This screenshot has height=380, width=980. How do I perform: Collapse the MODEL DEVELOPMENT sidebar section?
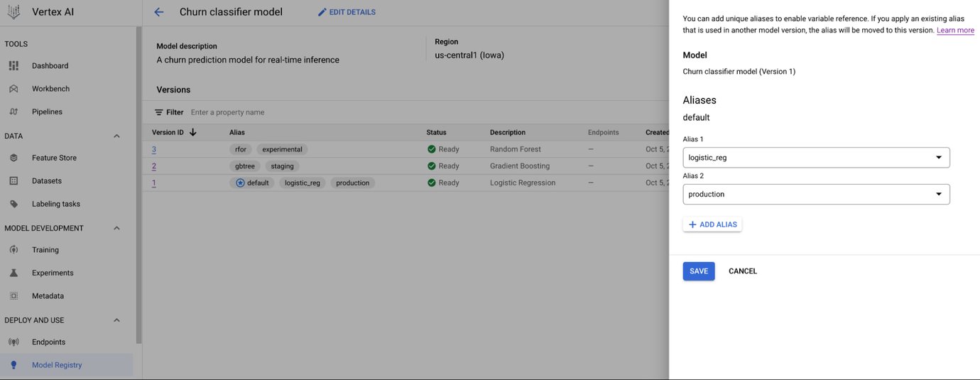[x=117, y=228]
